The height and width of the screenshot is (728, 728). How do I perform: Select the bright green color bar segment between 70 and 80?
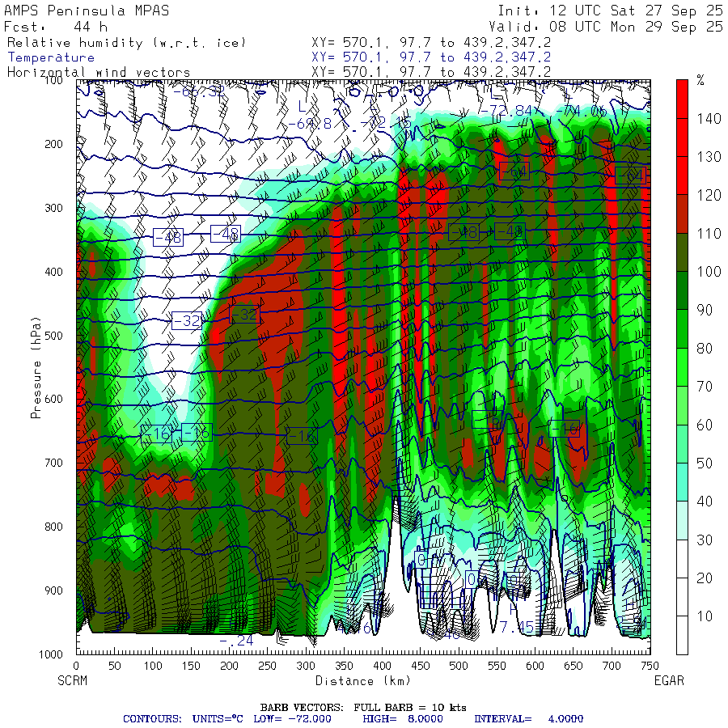682,367
